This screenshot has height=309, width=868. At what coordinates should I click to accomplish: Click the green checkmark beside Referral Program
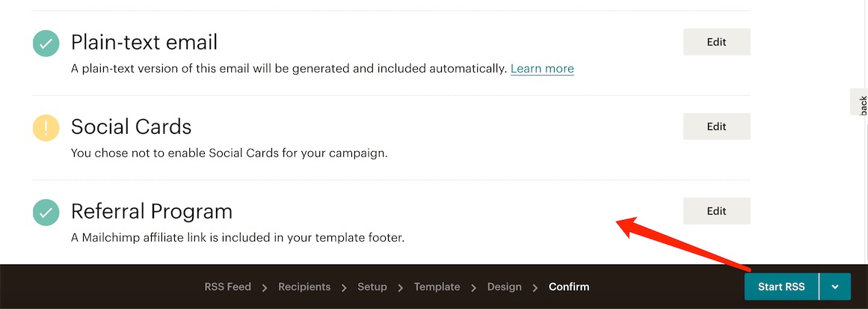click(x=46, y=212)
